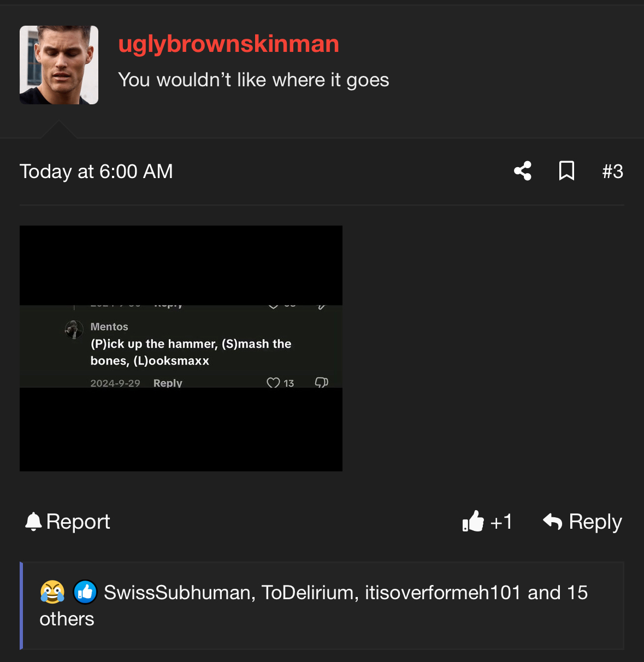Tap the dislike icon in embedded comment
The height and width of the screenshot is (662, 644).
click(321, 382)
